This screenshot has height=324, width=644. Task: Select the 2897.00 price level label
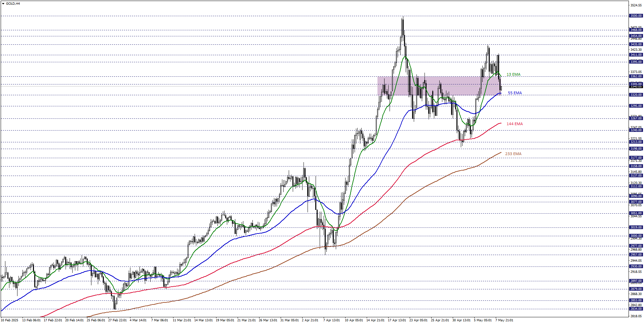(636, 281)
